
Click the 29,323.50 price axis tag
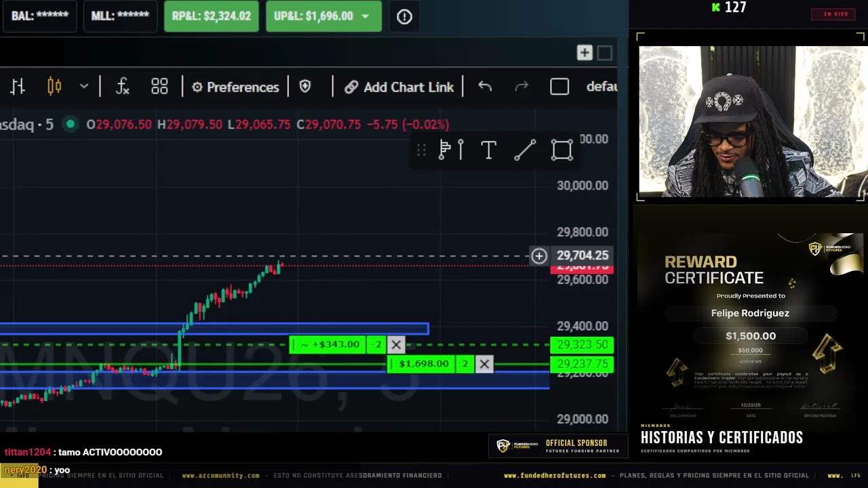[x=582, y=345]
